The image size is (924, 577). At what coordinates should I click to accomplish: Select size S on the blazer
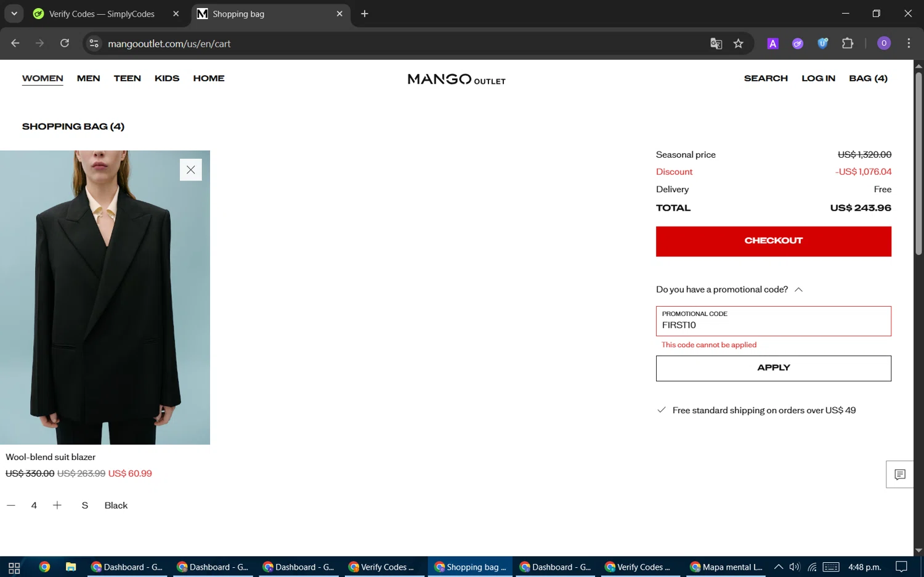[x=85, y=506]
